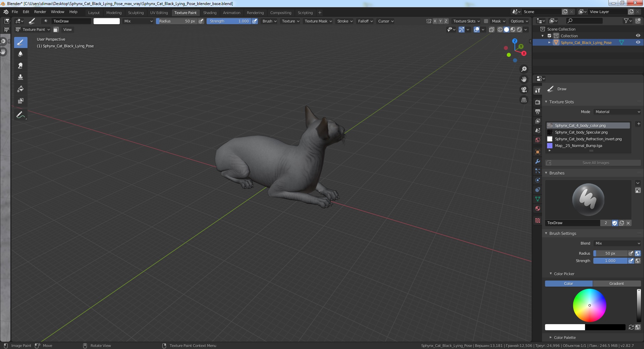The image size is (644, 349).
Task: Toggle Z axis symmetry
Action: tap(446, 21)
